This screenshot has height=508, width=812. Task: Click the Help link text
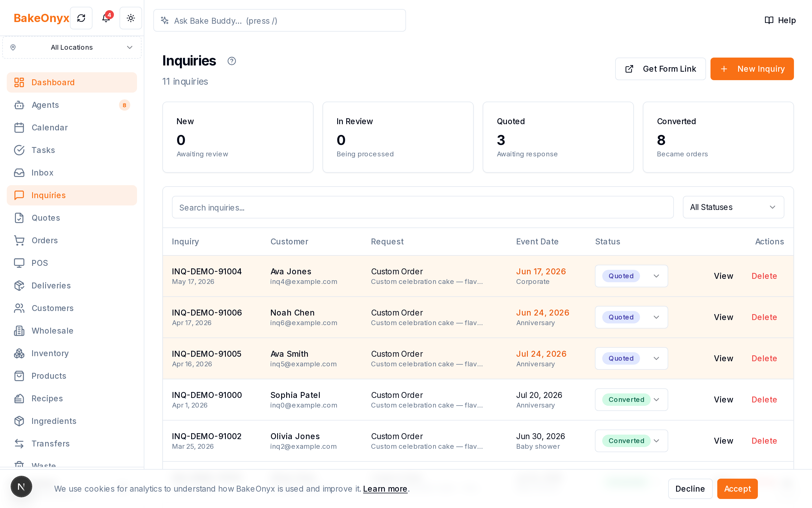pos(787,21)
